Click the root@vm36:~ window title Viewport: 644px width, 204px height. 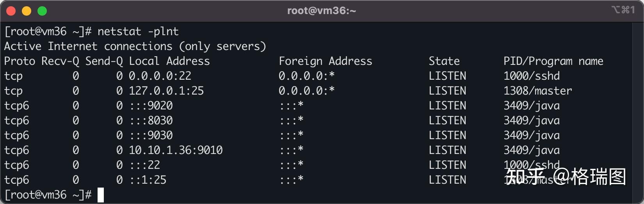tap(322, 11)
